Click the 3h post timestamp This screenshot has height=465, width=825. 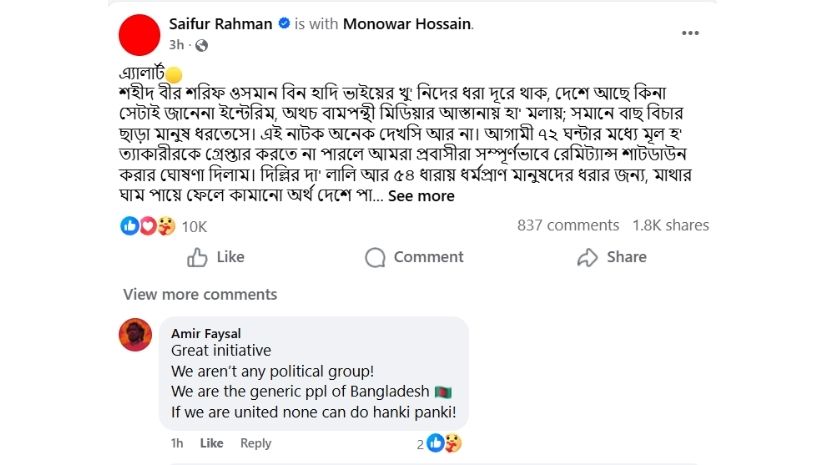(176, 45)
